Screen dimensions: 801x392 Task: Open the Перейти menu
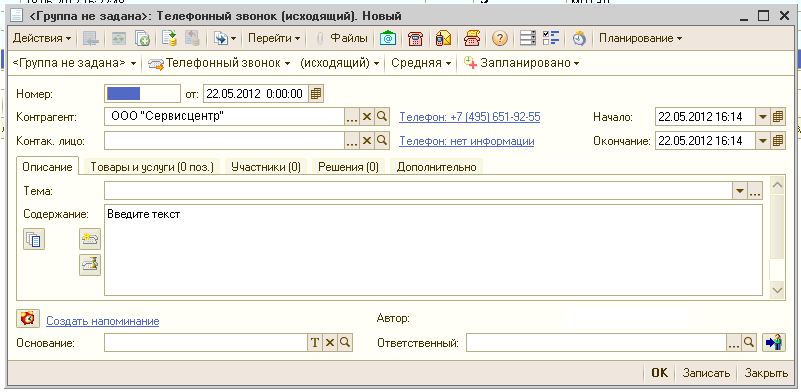click(x=274, y=38)
